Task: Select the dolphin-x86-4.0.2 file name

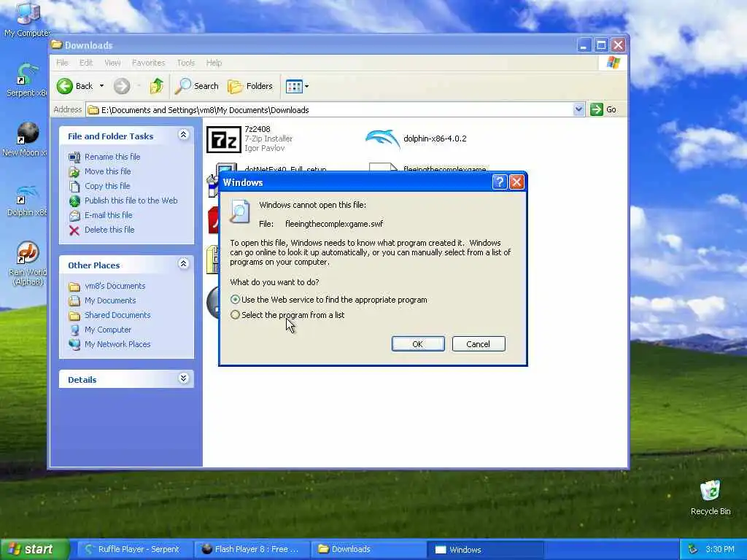Action: pos(435,139)
